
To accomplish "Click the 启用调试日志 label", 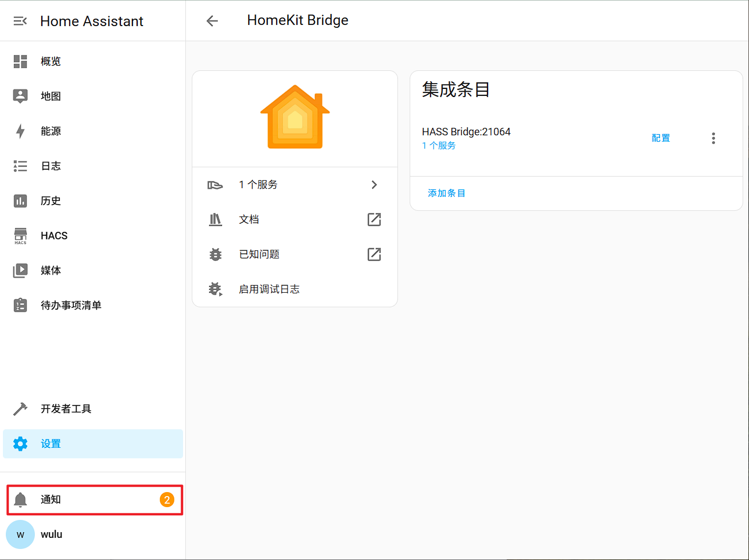I will click(269, 289).
